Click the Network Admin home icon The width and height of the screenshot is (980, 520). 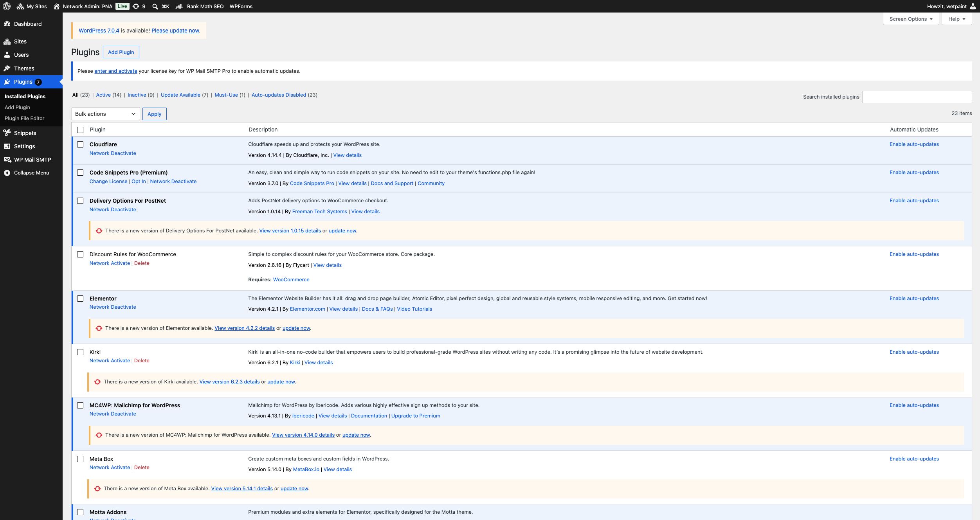tap(57, 6)
